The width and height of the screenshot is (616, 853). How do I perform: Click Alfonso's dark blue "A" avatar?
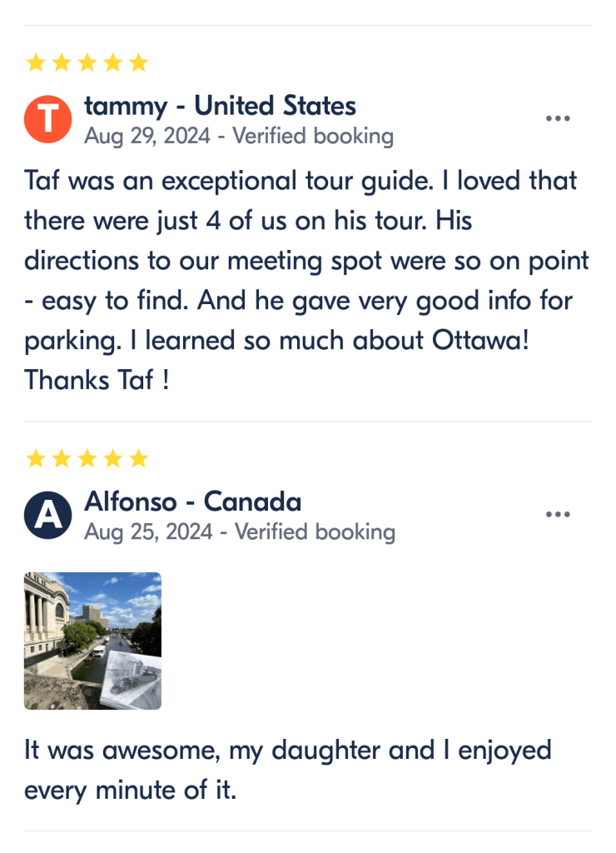coord(48,515)
